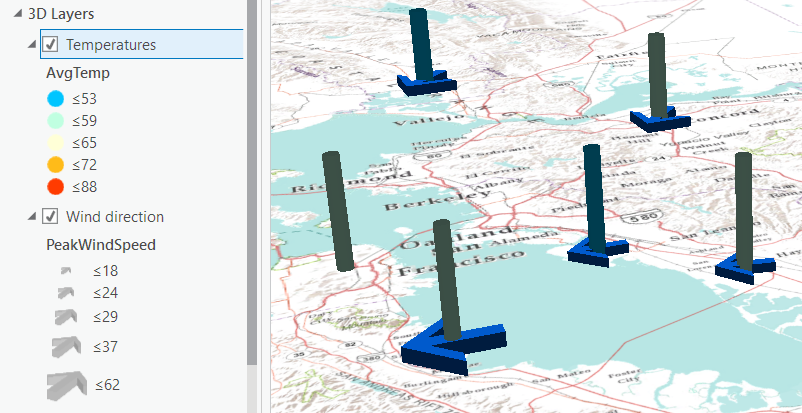Collapse the Temperatures layer legend
The image size is (802, 413).
click(32, 45)
